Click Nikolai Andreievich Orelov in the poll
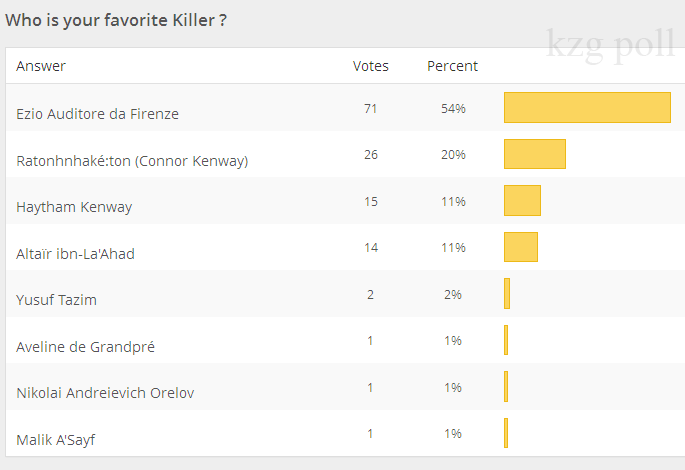The height and width of the screenshot is (470, 685). (x=105, y=393)
